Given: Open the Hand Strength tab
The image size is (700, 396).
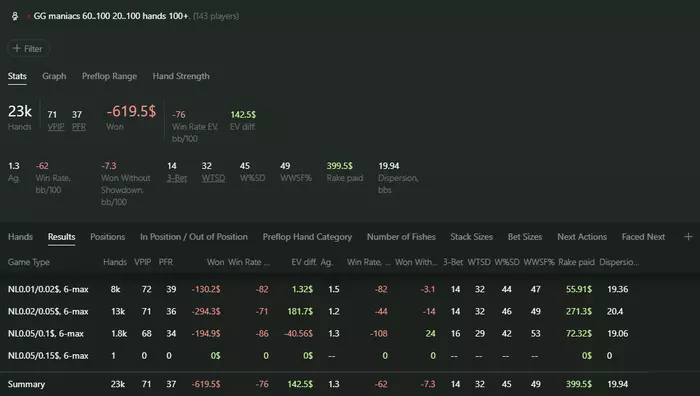Looking at the screenshot, I should click(x=181, y=76).
